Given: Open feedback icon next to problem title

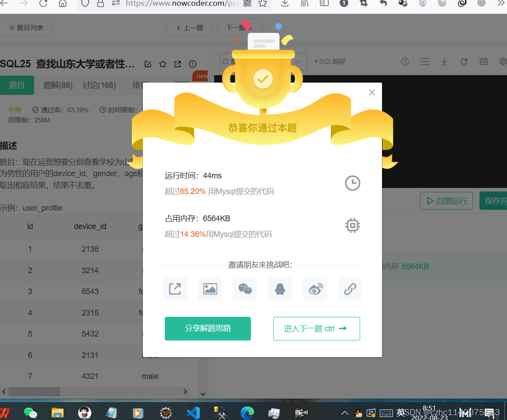Looking at the screenshot, I should [192, 63].
